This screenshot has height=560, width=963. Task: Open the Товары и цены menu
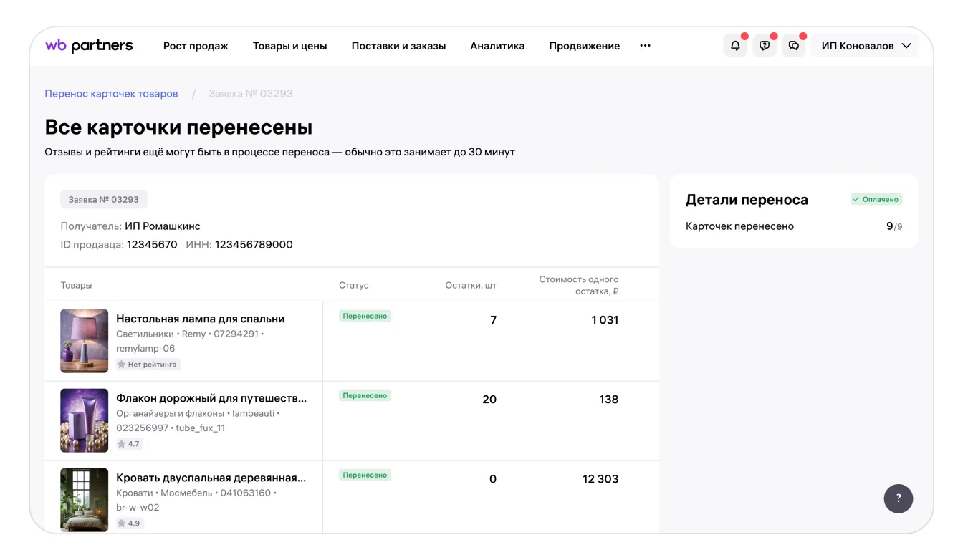tap(289, 46)
